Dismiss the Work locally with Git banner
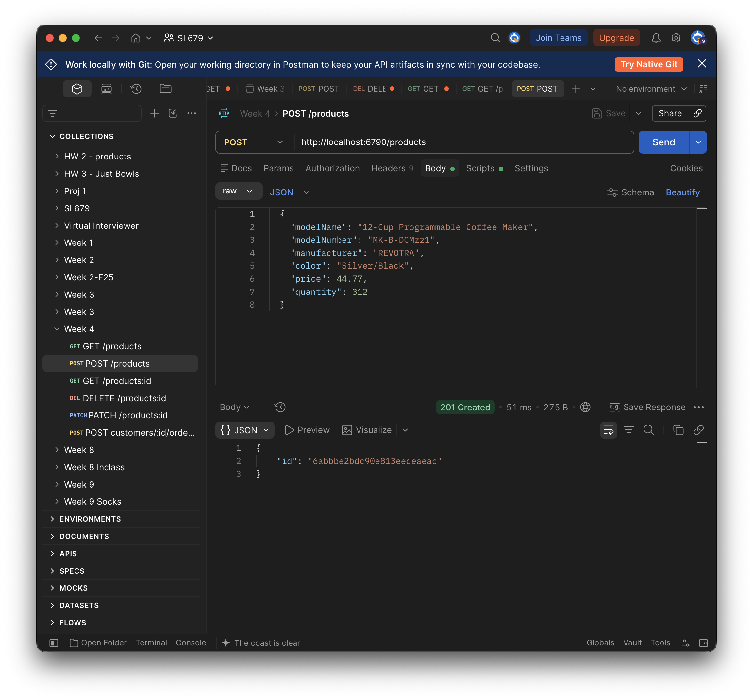The height and width of the screenshot is (700, 753). tap(701, 64)
